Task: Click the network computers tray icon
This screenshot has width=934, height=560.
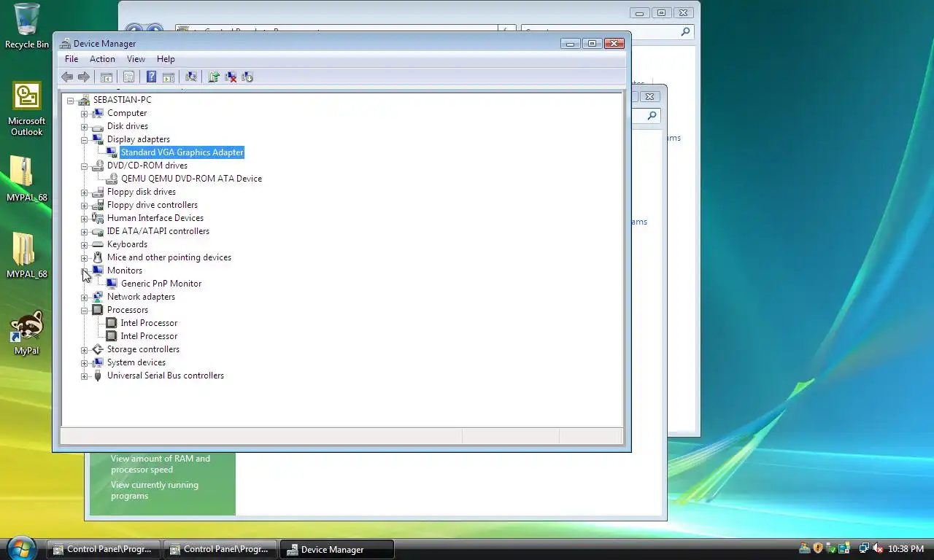Action: [x=864, y=548]
